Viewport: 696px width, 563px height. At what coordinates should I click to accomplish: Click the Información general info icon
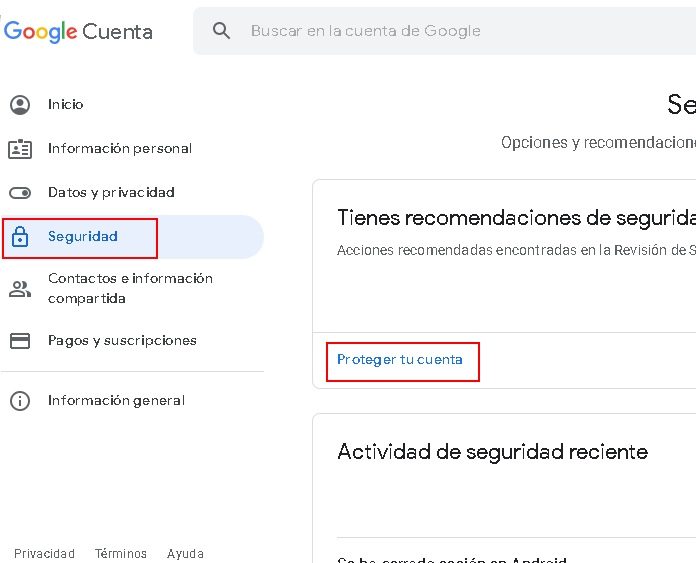[20, 401]
